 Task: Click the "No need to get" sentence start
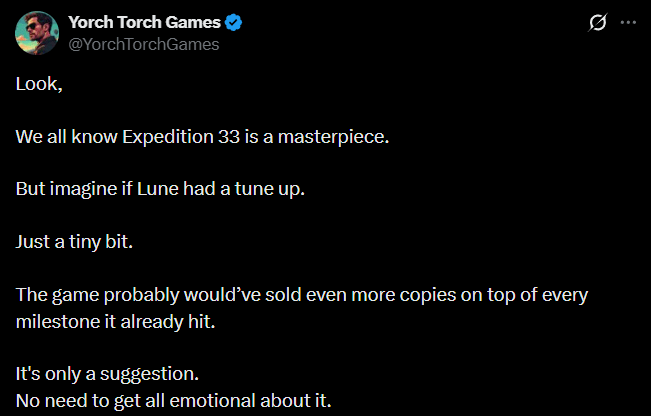click(75, 401)
